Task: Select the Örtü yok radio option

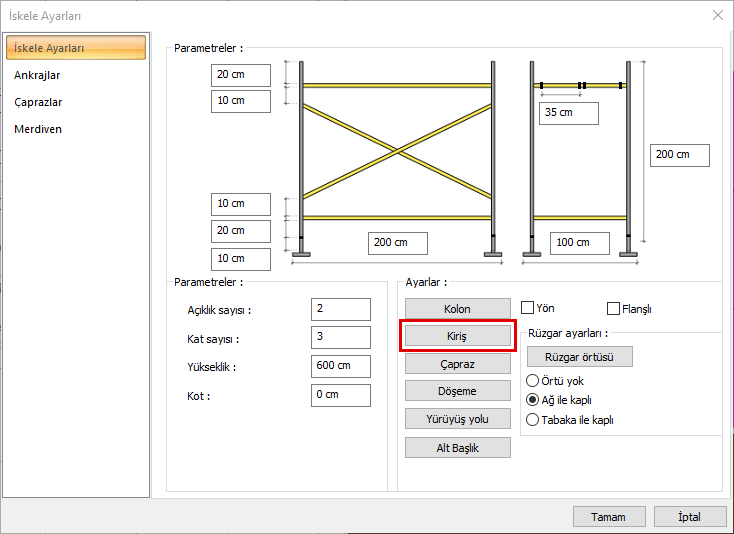Action: coord(532,380)
